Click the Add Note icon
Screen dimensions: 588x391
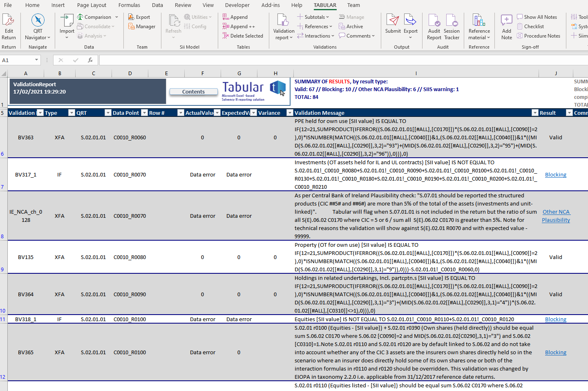coord(506,20)
